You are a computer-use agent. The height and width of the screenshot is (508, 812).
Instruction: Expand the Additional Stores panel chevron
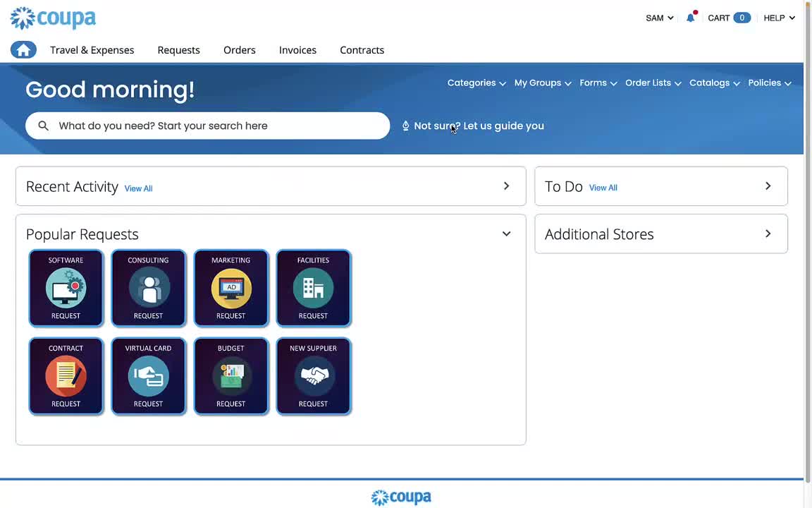pos(768,234)
